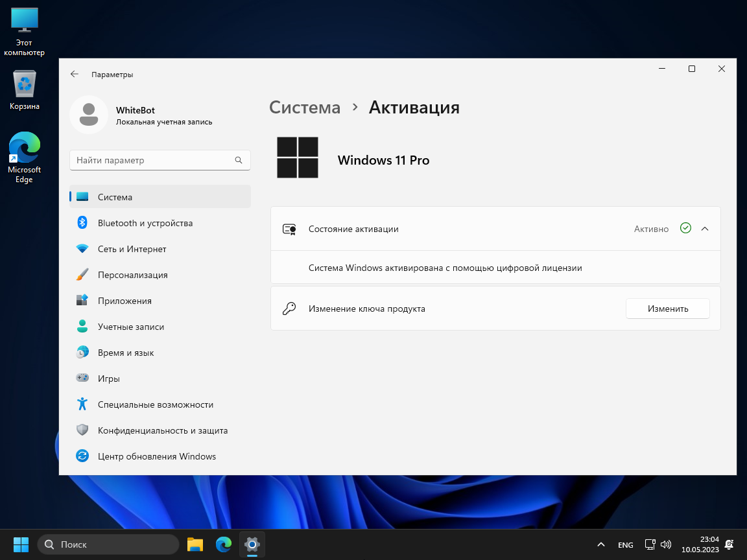Click the back arrow in Settings
Viewport: 747px width, 560px height.
(x=75, y=75)
